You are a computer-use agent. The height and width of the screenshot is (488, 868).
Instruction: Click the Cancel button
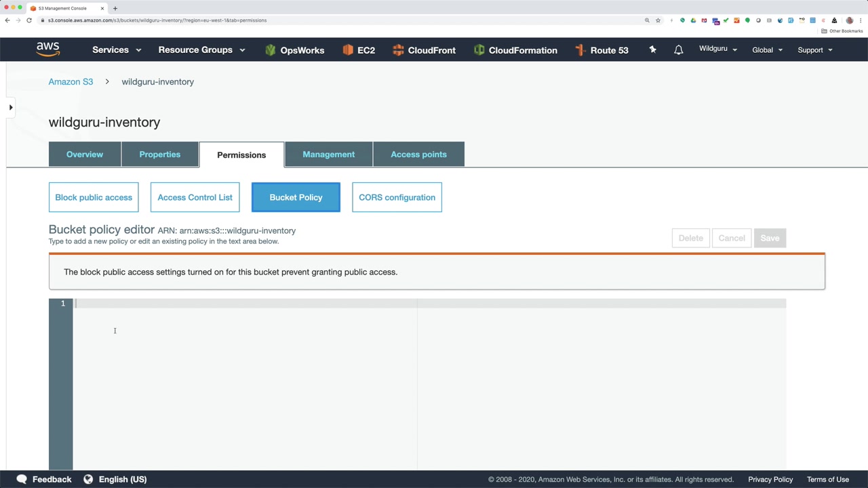(732, 238)
